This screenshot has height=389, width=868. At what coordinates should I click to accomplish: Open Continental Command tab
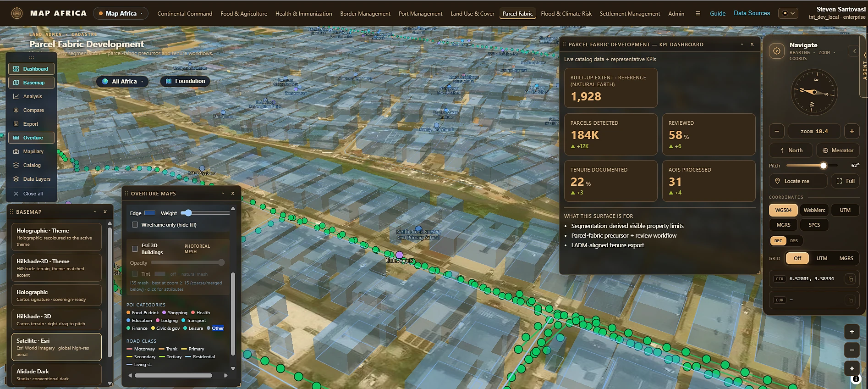185,14
